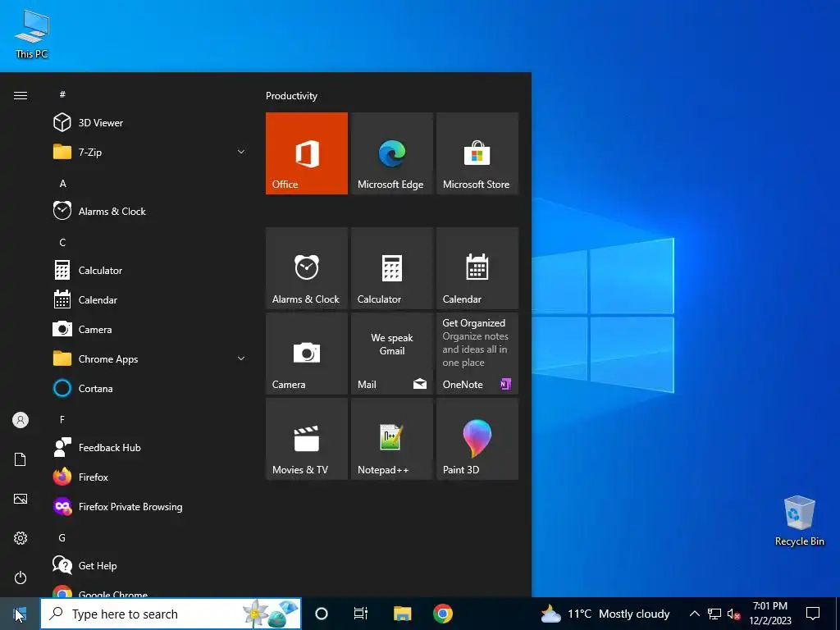Viewport: 840px width, 630px height.
Task: Launch Microsoft Edge tile
Action: point(391,153)
